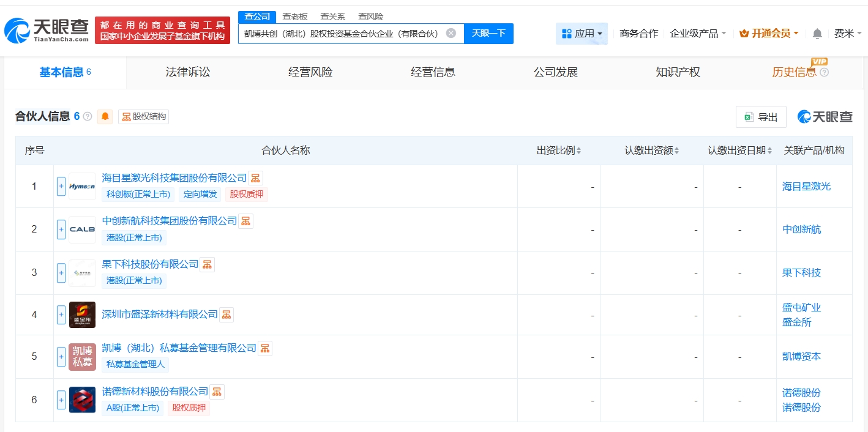Screen dimensions: 868x432
Task: Open notifications bell in top navigation
Action: point(817,34)
